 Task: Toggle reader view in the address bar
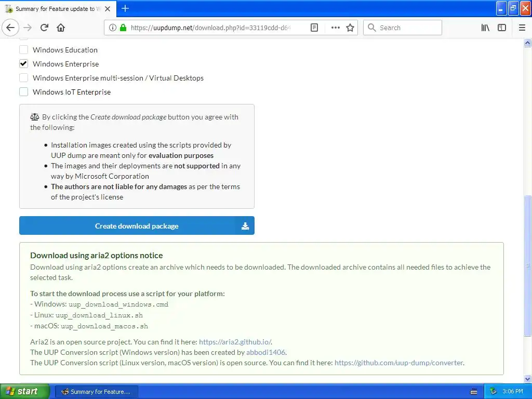[x=314, y=28]
